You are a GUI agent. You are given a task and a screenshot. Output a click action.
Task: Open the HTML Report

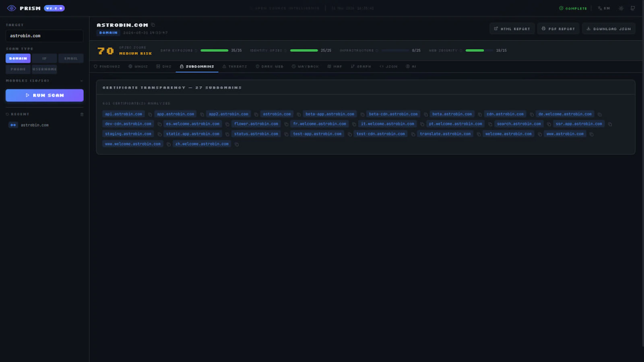click(512, 29)
